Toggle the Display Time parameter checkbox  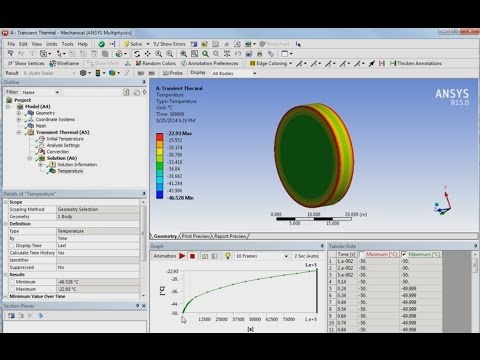click(12, 246)
